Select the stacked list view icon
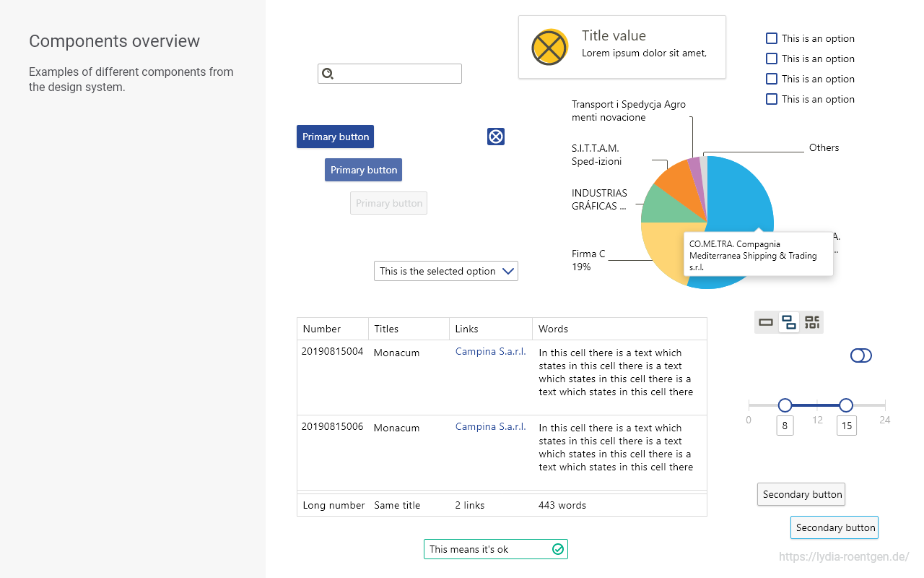This screenshot has height=578, width=924. 789,322
